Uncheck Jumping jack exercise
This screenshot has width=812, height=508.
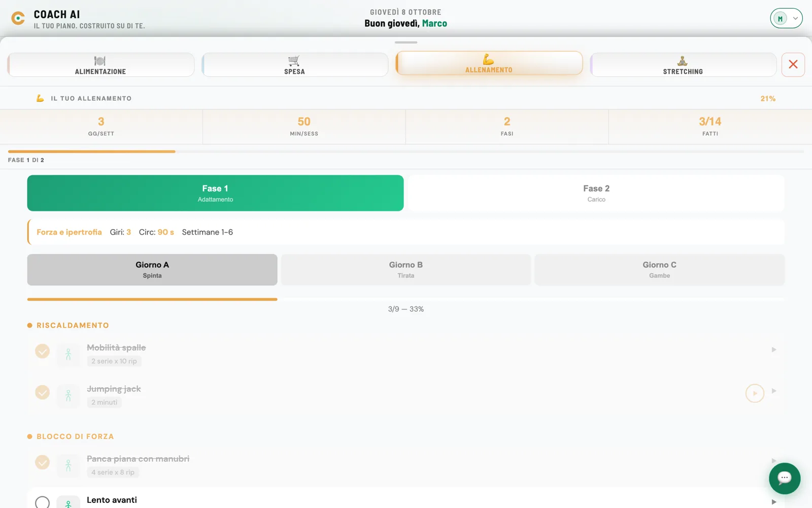[x=43, y=392]
